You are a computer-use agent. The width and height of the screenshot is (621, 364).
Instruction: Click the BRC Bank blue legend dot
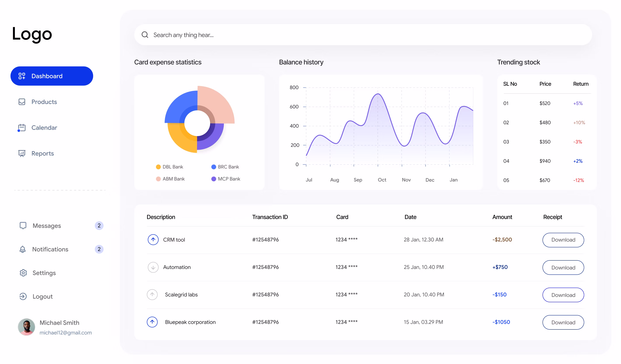214,167
